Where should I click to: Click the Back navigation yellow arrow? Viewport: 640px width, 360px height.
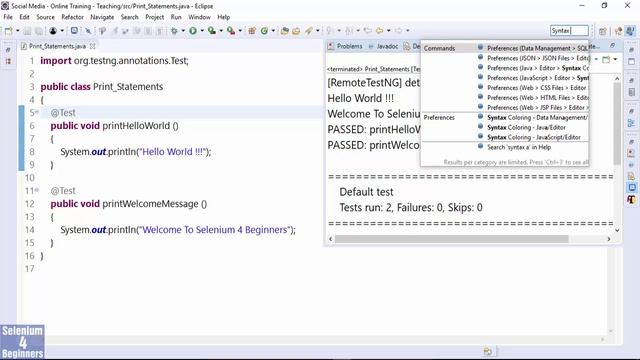pos(380,31)
